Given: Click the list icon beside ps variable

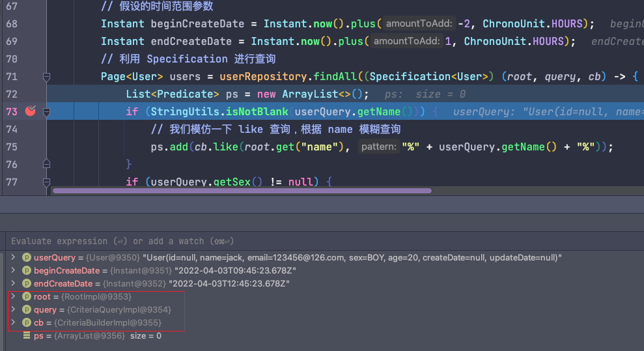Looking at the screenshot, I should coord(27,335).
